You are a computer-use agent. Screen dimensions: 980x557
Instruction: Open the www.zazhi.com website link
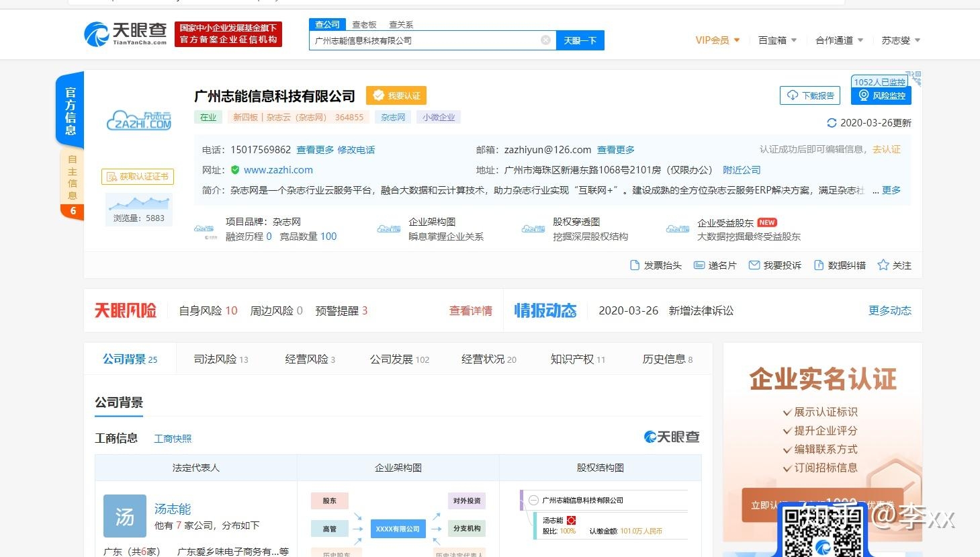point(278,170)
